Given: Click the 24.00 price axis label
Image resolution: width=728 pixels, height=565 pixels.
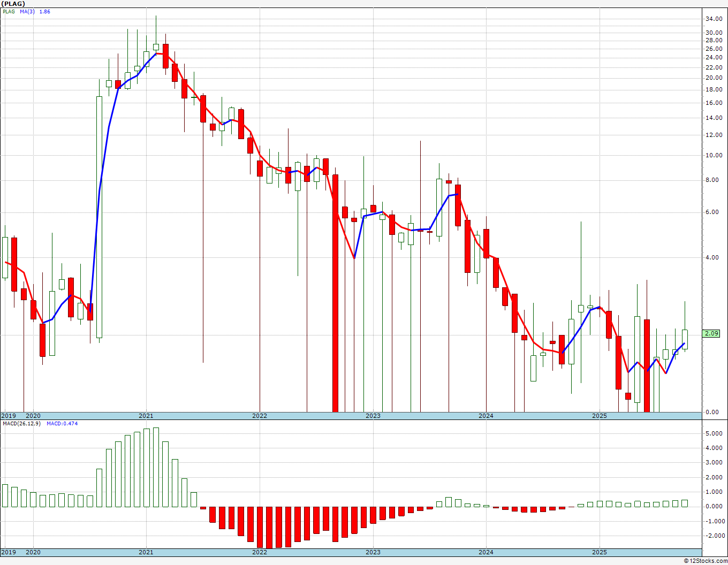Looking at the screenshot, I should click(x=714, y=58).
